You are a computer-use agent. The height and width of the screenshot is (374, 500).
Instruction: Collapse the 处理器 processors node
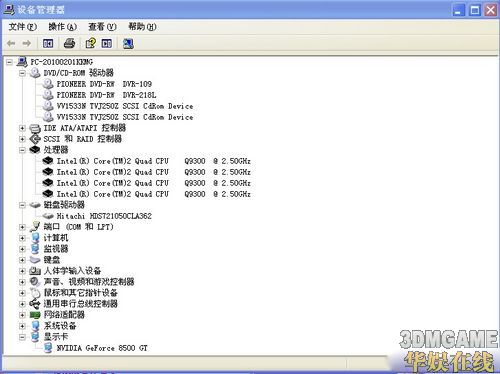(22, 150)
